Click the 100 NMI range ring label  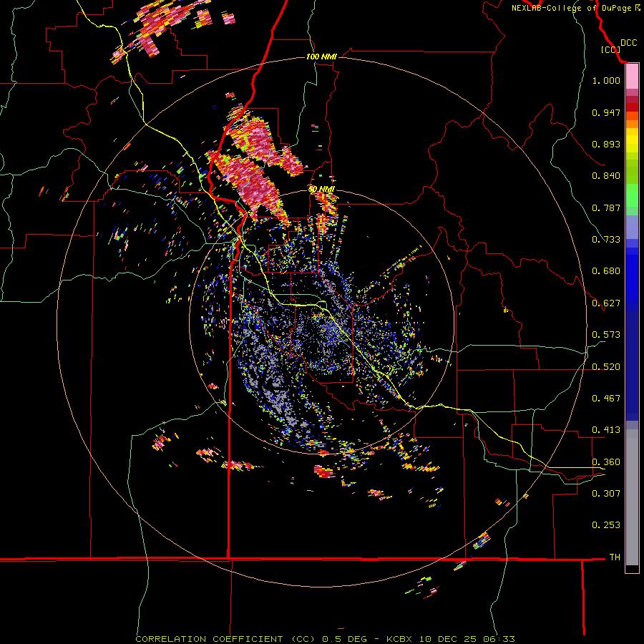point(321,57)
